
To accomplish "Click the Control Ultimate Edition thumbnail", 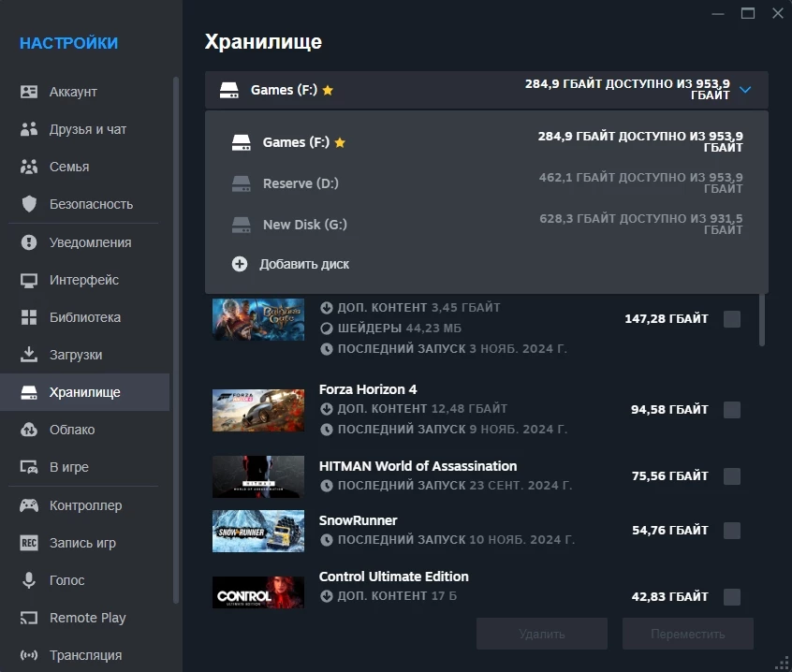I will click(258, 593).
